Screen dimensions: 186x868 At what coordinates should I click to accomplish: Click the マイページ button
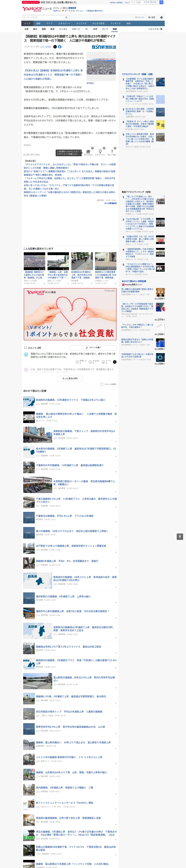pos(139,17)
